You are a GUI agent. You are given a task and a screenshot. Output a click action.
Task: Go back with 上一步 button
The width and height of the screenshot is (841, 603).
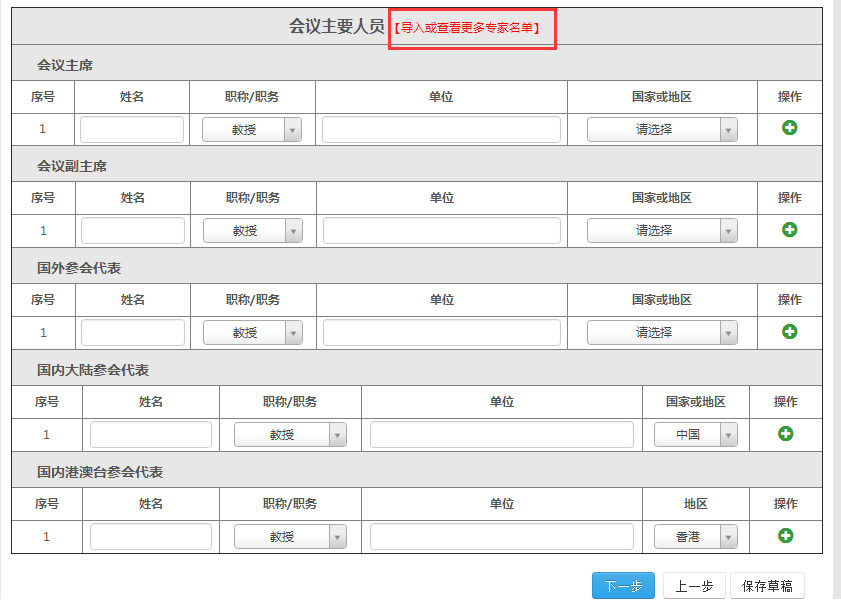(694, 587)
